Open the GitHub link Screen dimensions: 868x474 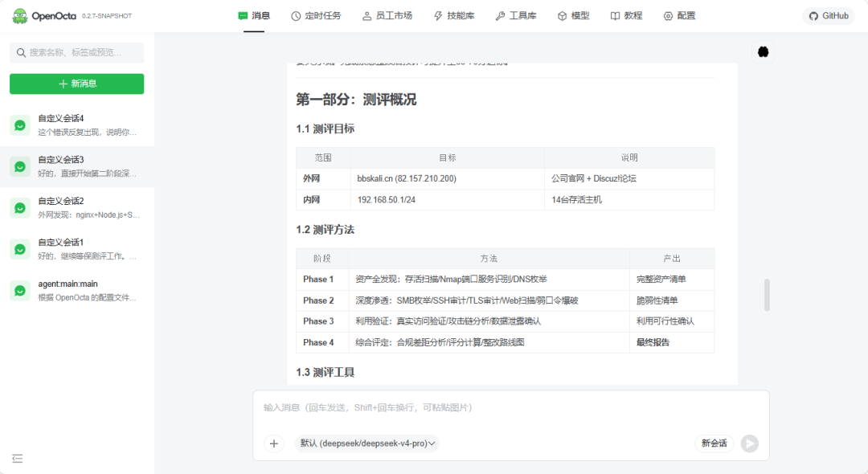tap(829, 16)
